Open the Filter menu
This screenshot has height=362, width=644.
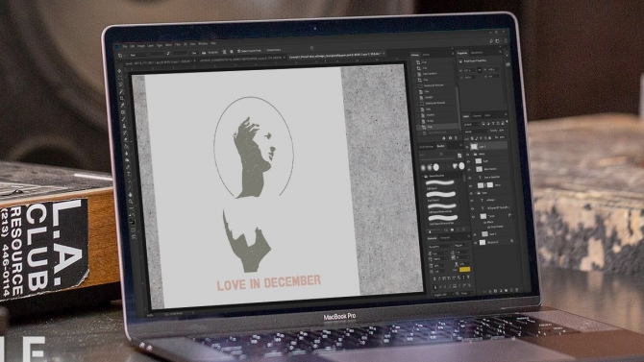178,45
